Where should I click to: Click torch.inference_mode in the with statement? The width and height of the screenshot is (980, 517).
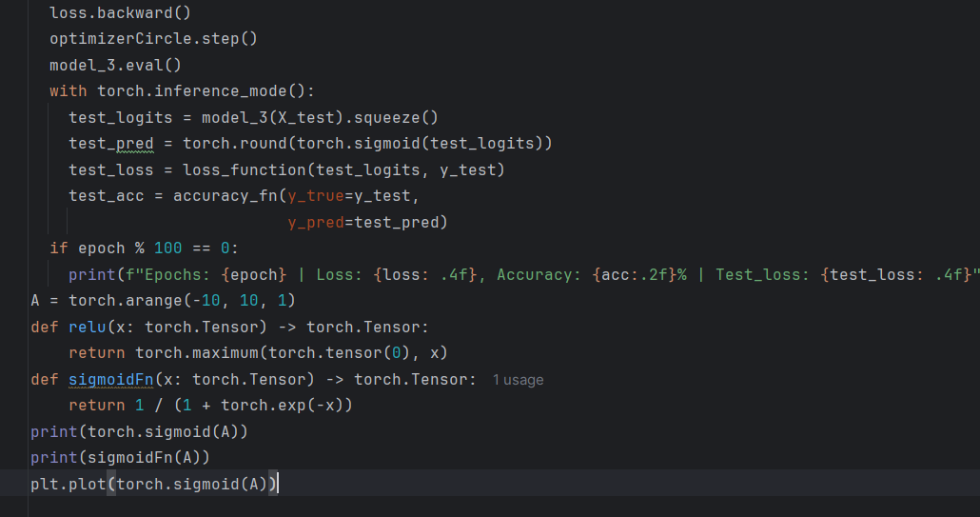201,91
